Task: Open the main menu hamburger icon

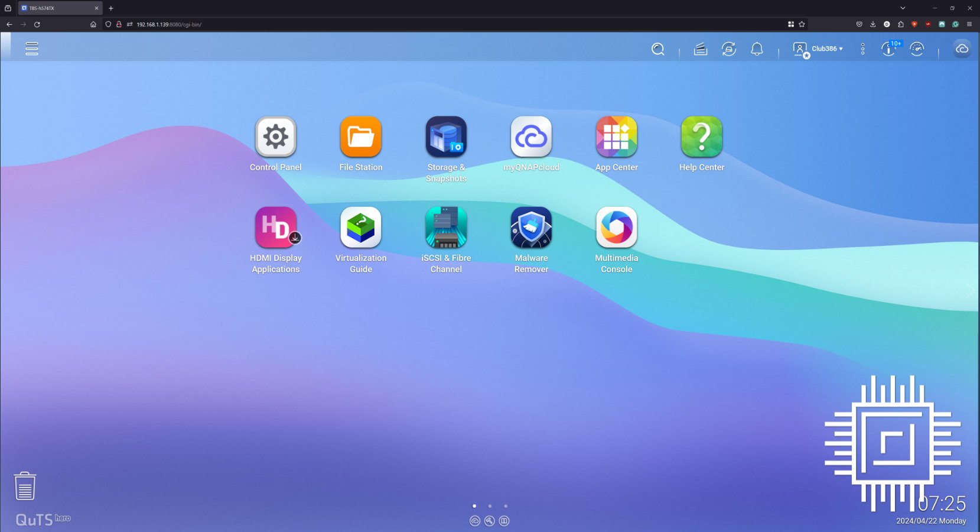Action: pos(32,48)
